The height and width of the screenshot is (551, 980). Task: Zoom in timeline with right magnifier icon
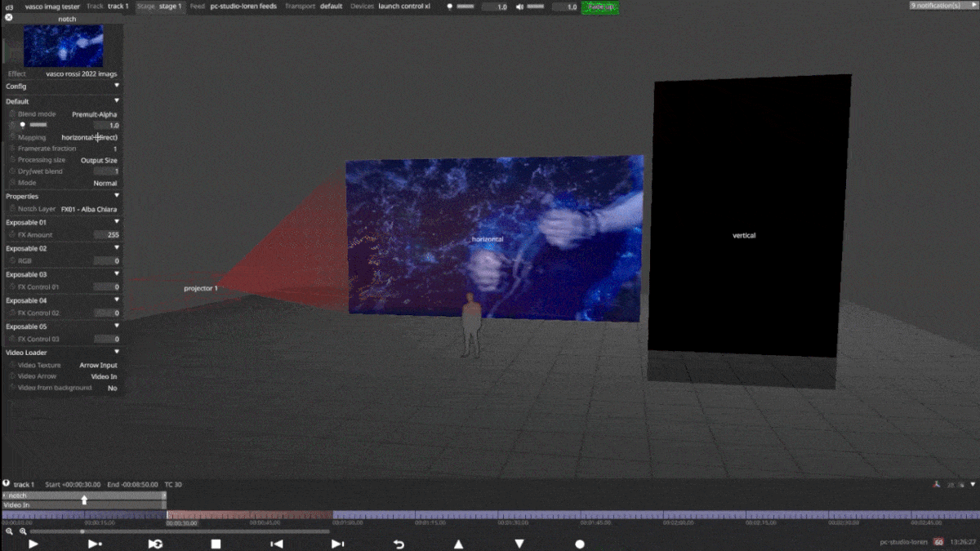click(x=22, y=531)
